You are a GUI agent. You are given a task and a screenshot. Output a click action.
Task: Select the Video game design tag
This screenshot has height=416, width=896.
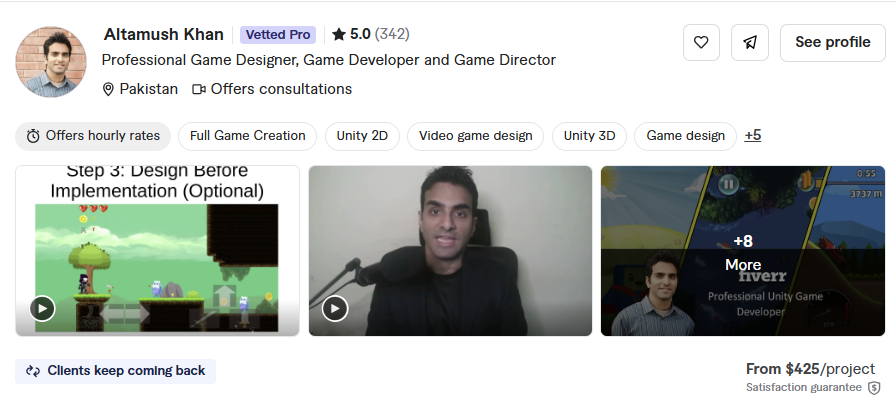point(475,136)
